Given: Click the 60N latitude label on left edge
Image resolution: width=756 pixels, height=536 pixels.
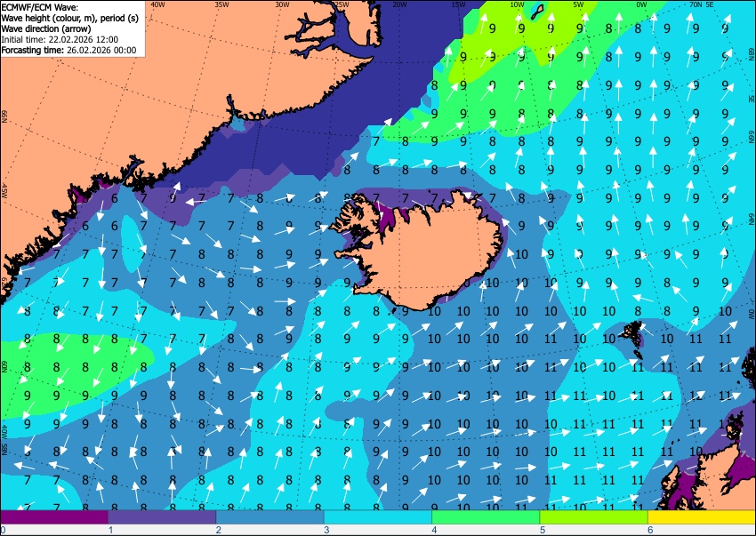Looking at the screenshot, I should pos(4,366).
